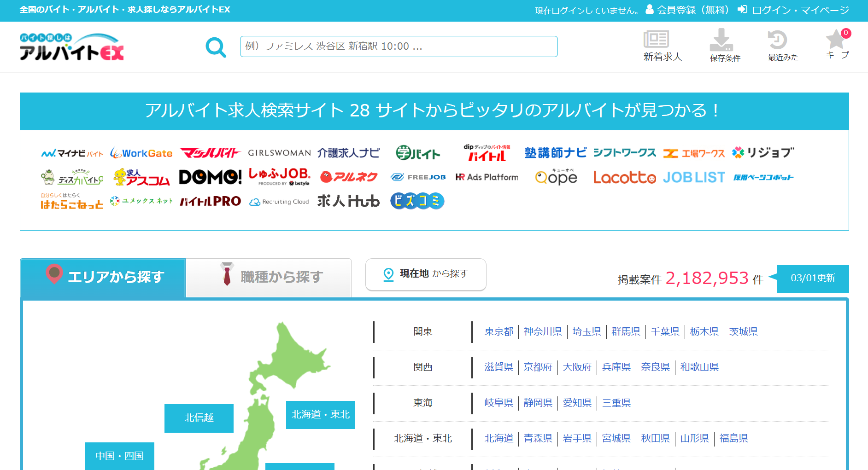Click the JOBLIST partner logo

(694, 177)
